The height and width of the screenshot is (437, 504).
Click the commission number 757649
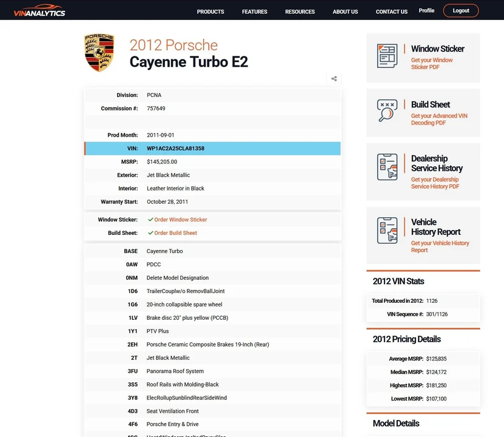point(156,109)
